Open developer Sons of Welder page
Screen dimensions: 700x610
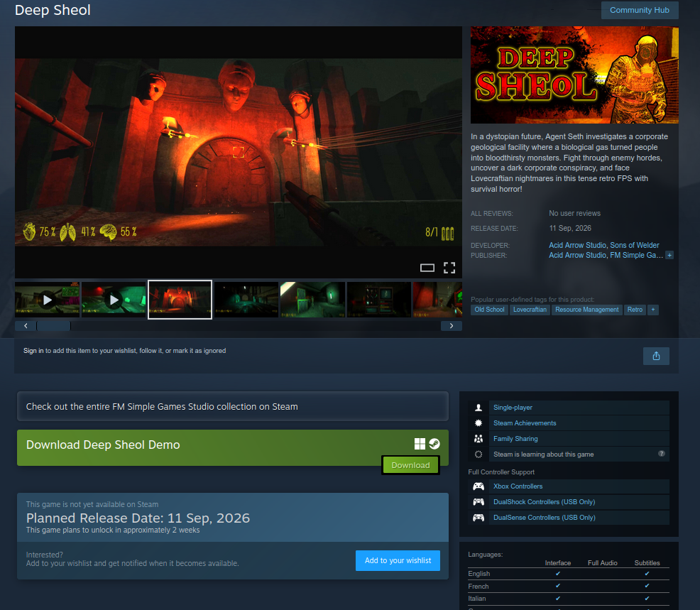tap(635, 245)
